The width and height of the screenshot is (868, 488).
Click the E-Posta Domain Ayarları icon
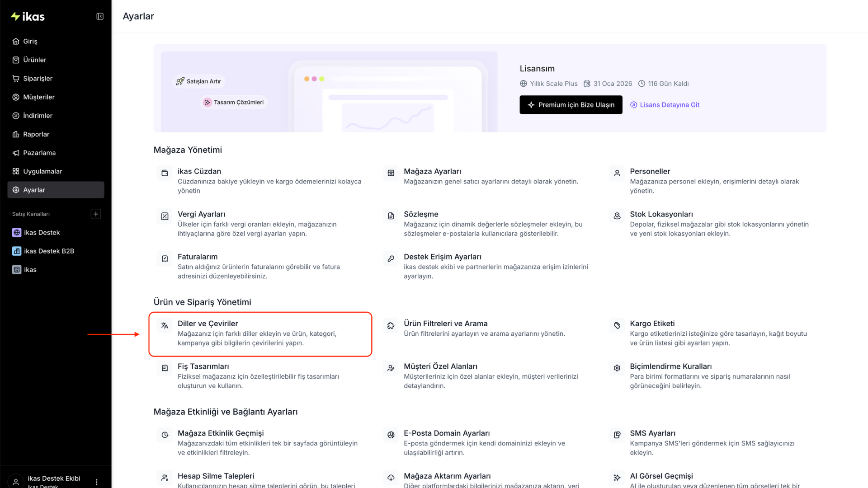pos(391,435)
